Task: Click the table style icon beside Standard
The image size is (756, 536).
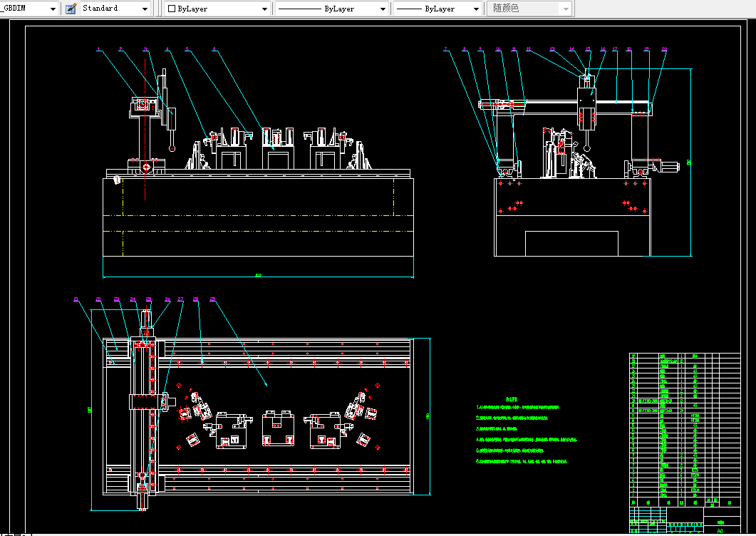Action: [x=71, y=9]
